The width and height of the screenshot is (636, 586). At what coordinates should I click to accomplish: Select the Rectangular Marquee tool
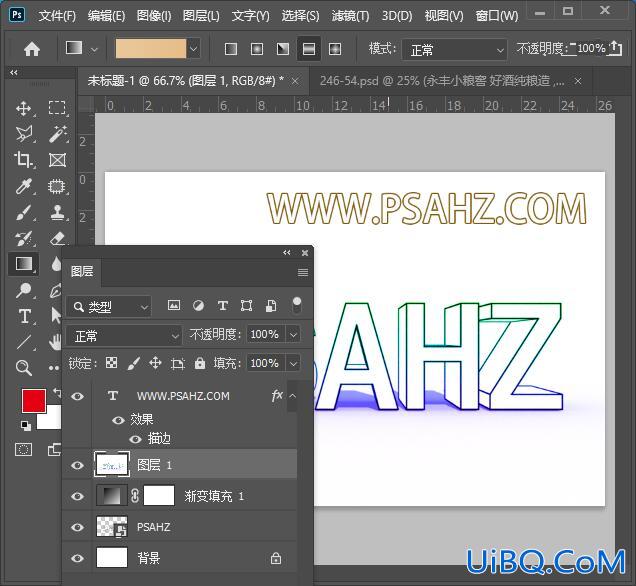tap(57, 108)
